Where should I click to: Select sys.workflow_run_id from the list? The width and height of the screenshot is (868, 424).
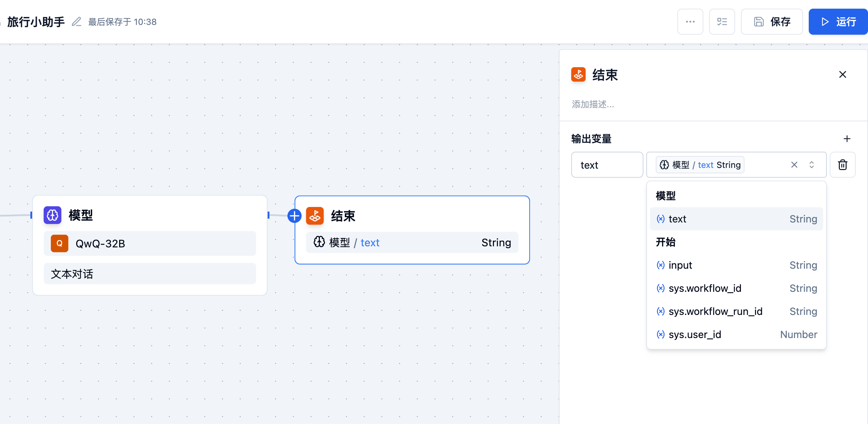click(x=736, y=311)
